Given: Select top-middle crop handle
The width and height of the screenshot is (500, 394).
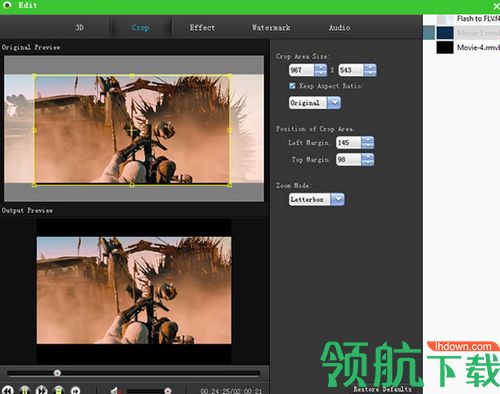Looking at the screenshot, I should pos(132,76).
